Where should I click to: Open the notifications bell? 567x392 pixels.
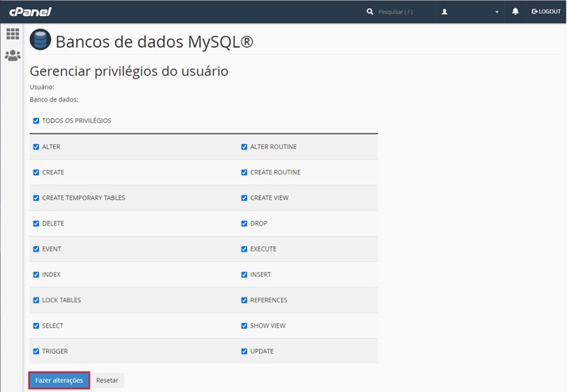[x=516, y=11]
